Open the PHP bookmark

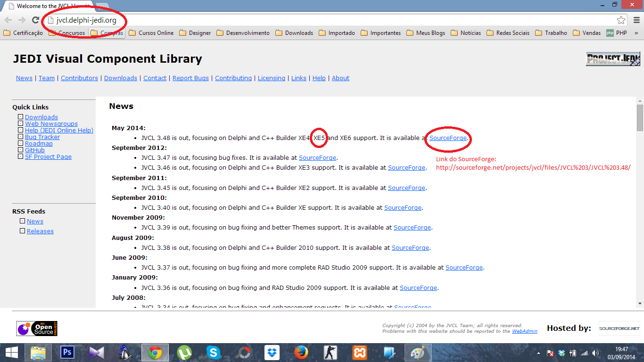(617, 33)
